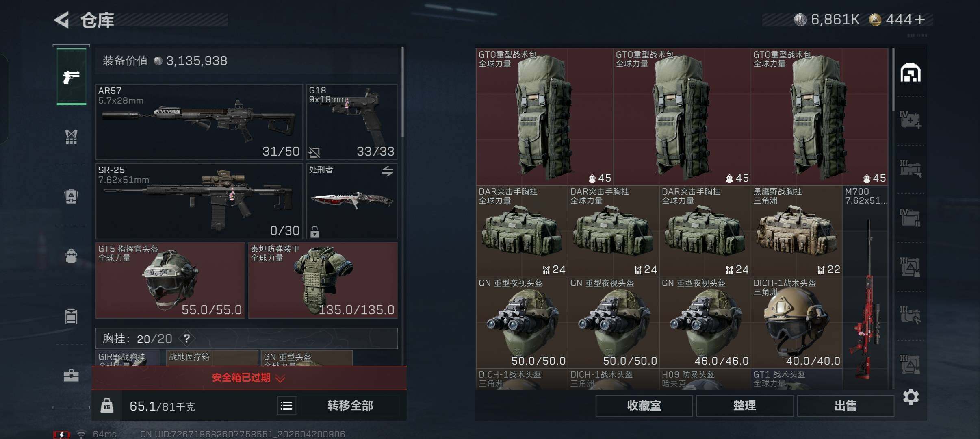Open the 收藏室 tab
The width and height of the screenshot is (980, 439).
coord(644,405)
